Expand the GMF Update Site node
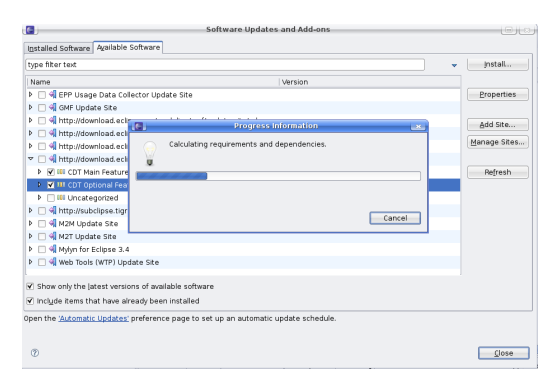Viewport: 560px width, 392px height. coord(30,107)
